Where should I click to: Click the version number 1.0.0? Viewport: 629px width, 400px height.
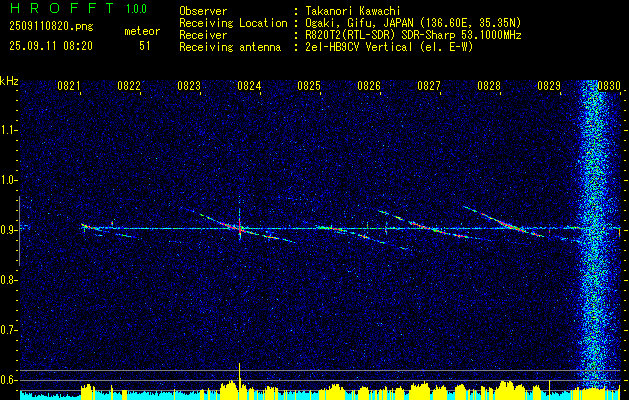point(136,8)
